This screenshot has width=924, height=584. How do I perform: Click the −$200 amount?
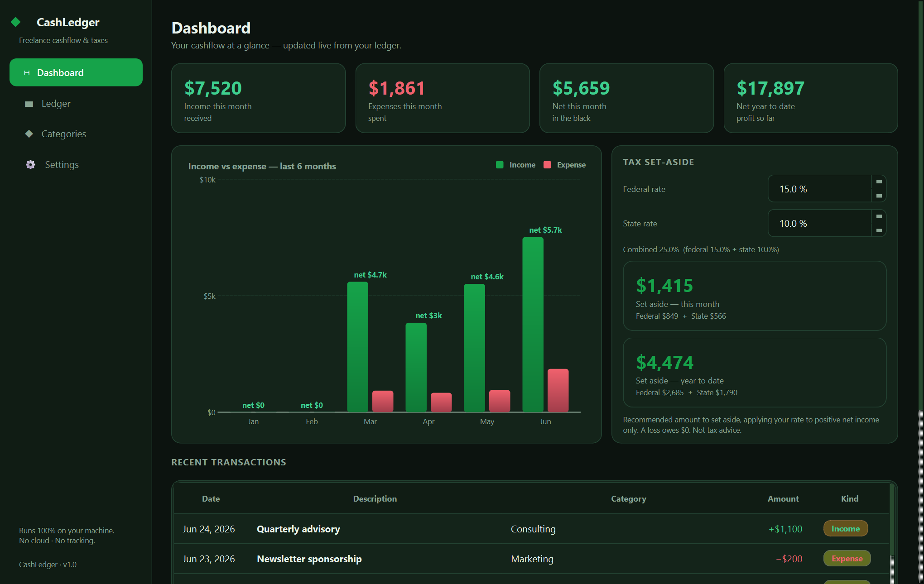[x=789, y=559]
